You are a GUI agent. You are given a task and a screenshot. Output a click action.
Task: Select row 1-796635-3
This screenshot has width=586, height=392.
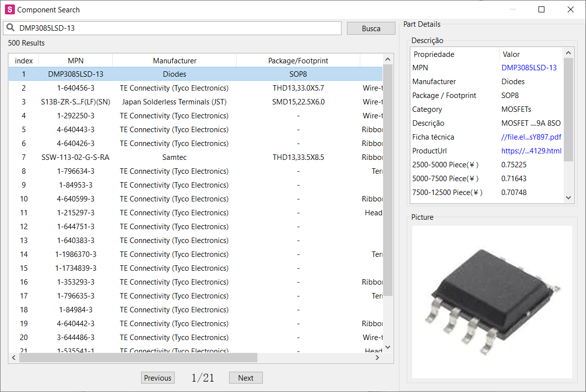click(x=196, y=296)
